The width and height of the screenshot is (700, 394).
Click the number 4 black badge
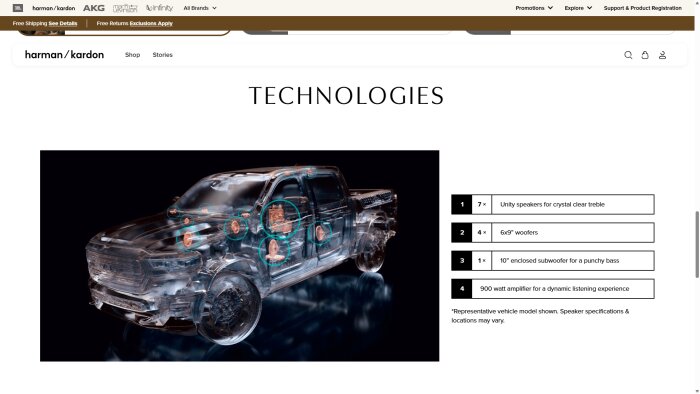pos(462,289)
